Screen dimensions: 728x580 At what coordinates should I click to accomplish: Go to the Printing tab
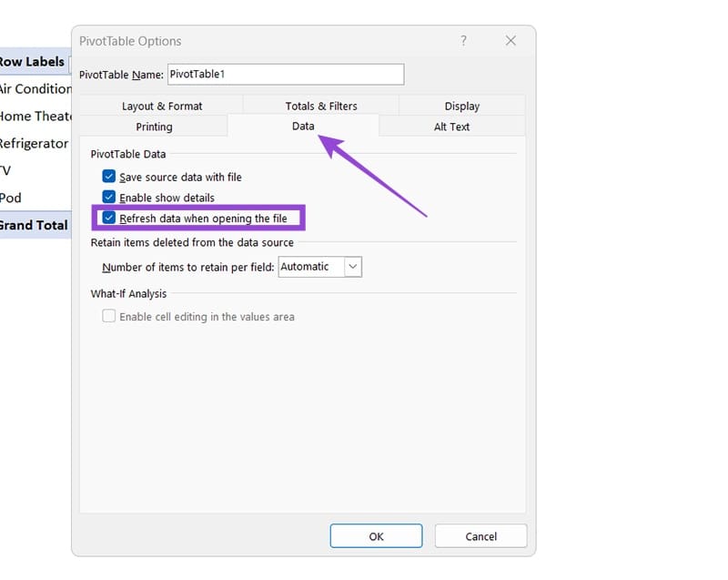point(154,127)
